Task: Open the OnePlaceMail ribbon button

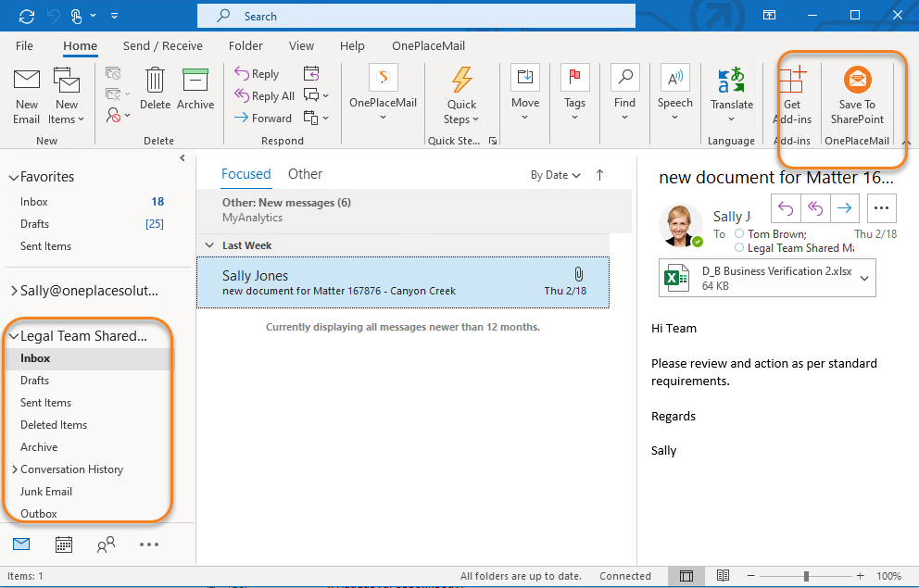Action: tap(383, 93)
